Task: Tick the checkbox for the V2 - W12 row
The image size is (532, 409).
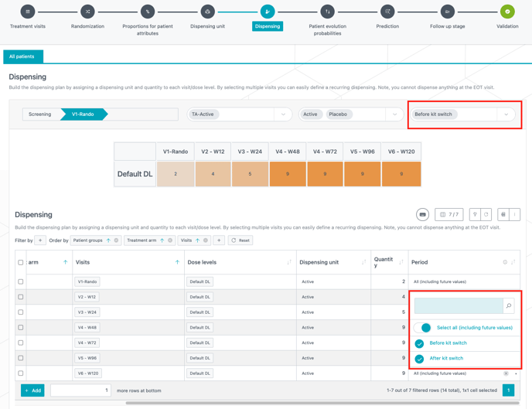Action: [x=21, y=297]
